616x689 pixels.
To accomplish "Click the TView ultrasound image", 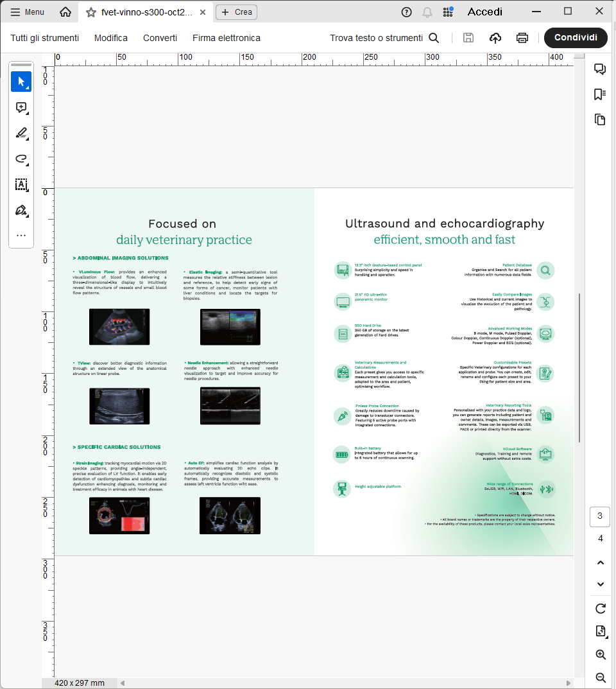I will pyautogui.click(x=119, y=406).
